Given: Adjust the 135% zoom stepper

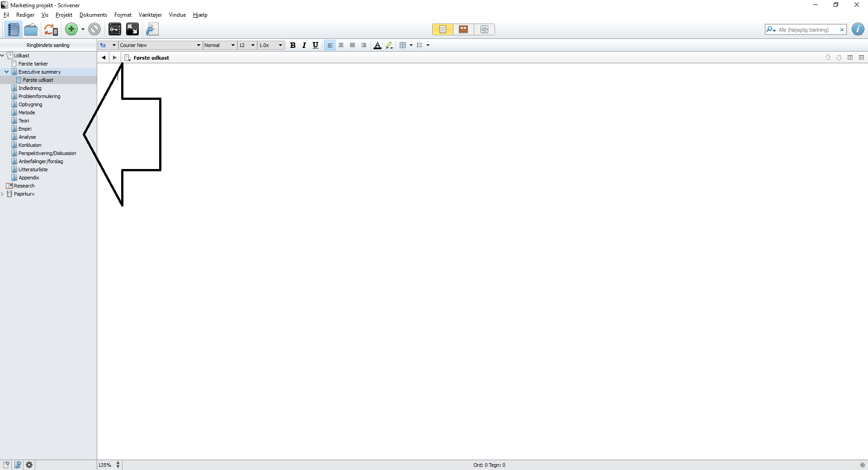Looking at the screenshot, I should click(x=118, y=465).
